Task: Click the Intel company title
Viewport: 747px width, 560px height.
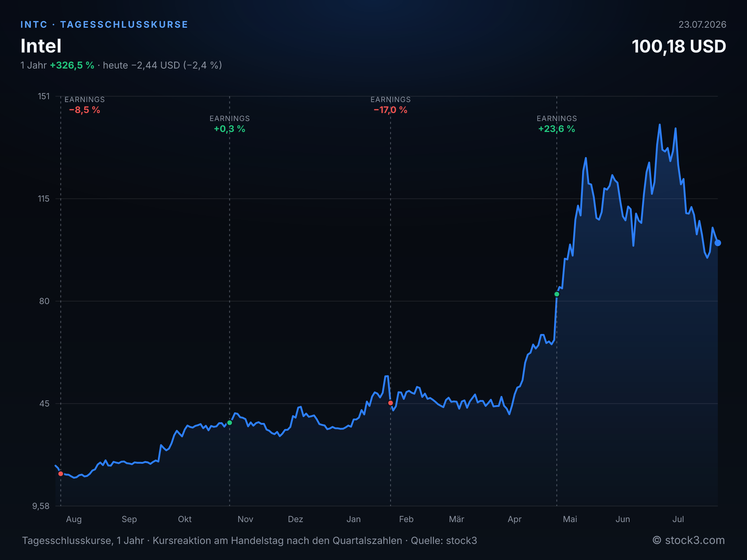Action: [41, 46]
